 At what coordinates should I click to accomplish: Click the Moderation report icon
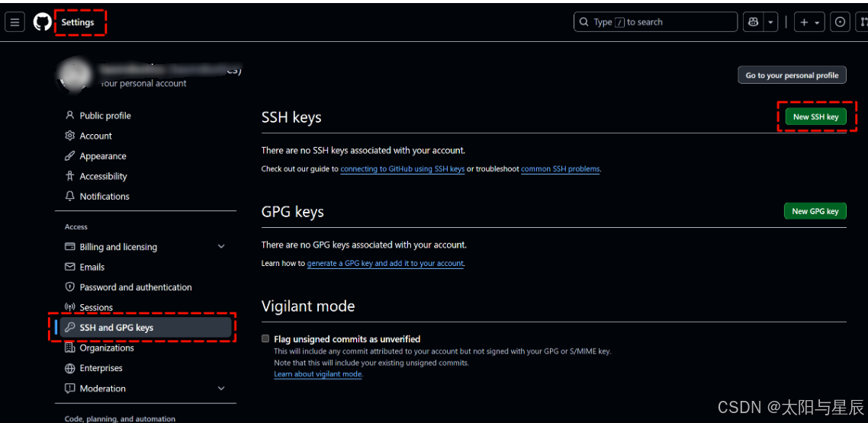coord(69,388)
